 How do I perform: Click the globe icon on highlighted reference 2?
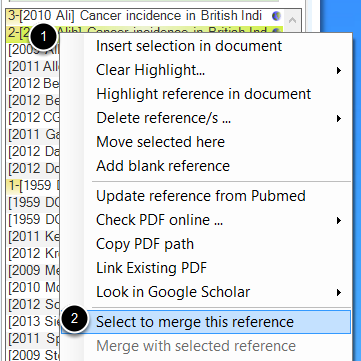(276, 31)
